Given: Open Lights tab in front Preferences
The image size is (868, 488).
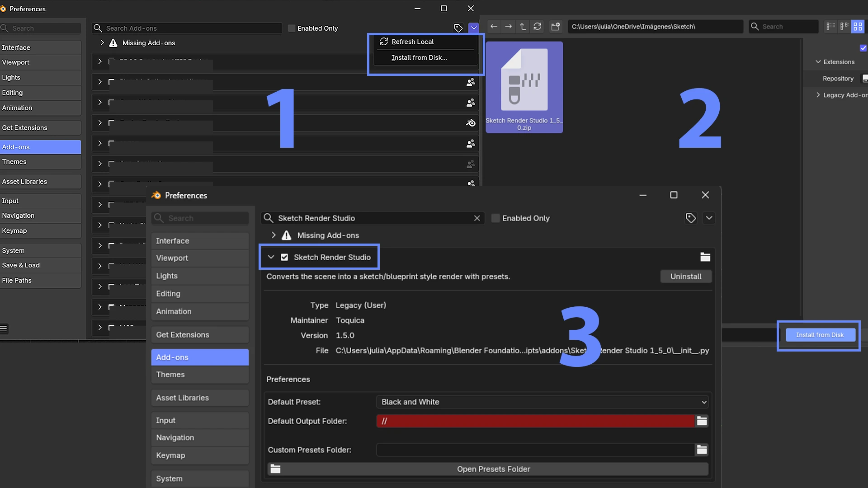Looking at the screenshot, I should point(200,276).
